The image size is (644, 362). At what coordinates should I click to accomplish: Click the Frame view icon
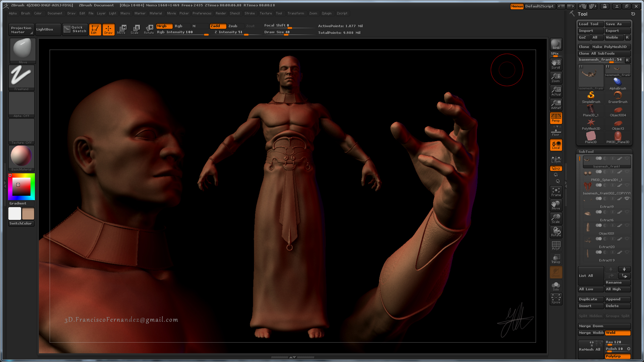coord(556,192)
